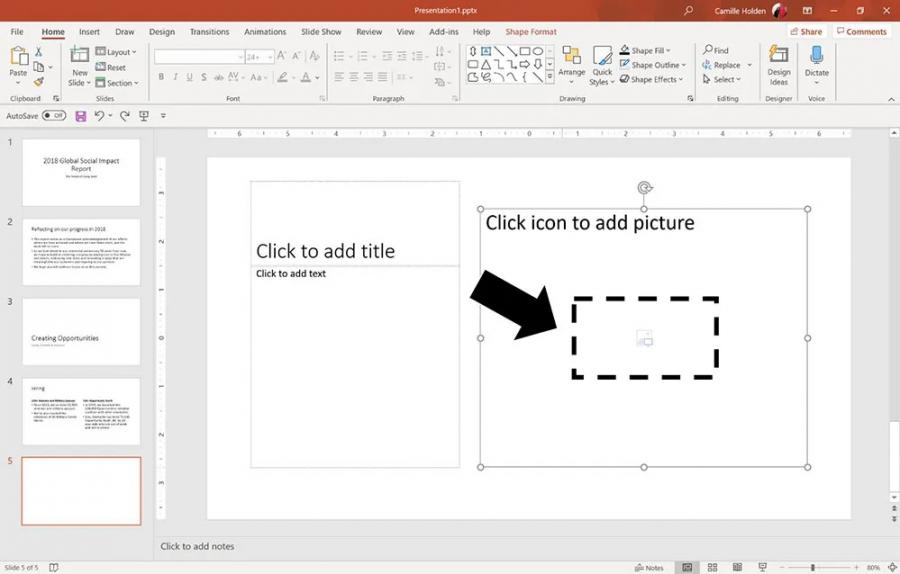The width and height of the screenshot is (900, 574).
Task: Toggle Normal view in status bar
Action: click(x=687, y=567)
